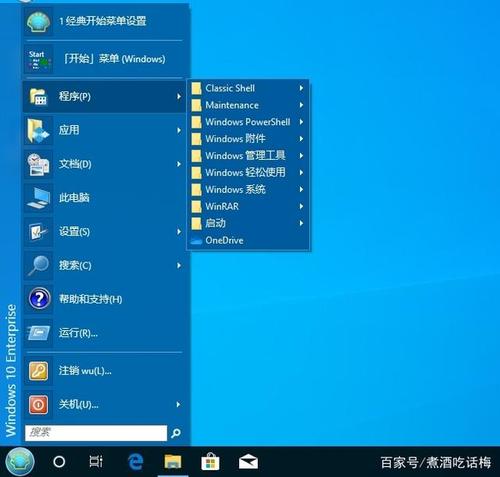Select the 此电脑 menu item
500x477 pixels.
[104, 198]
